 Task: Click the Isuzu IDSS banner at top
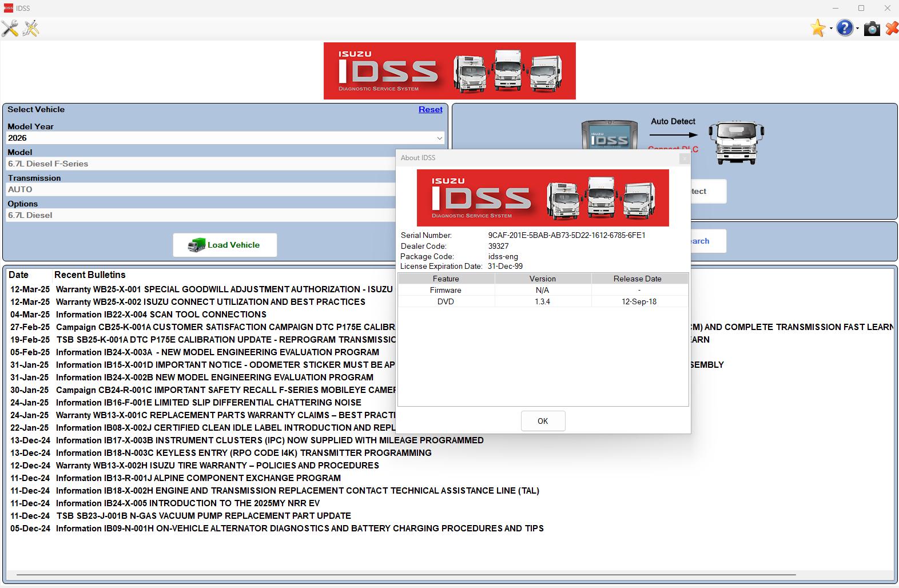tap(449, 71)
